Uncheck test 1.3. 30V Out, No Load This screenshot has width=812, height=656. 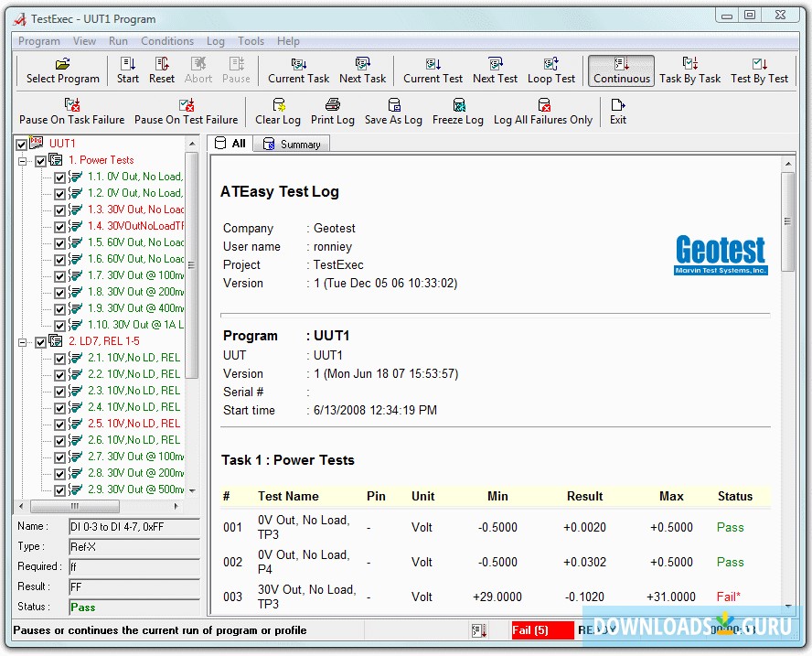(59, 210)
